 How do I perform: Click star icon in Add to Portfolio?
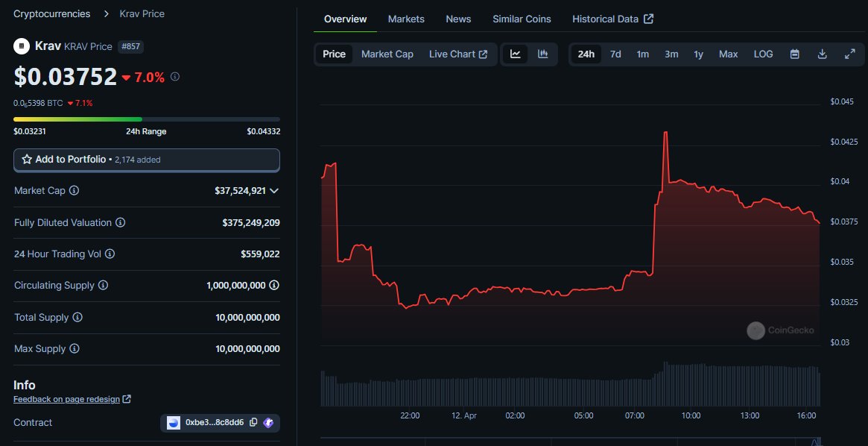(27, 160)
